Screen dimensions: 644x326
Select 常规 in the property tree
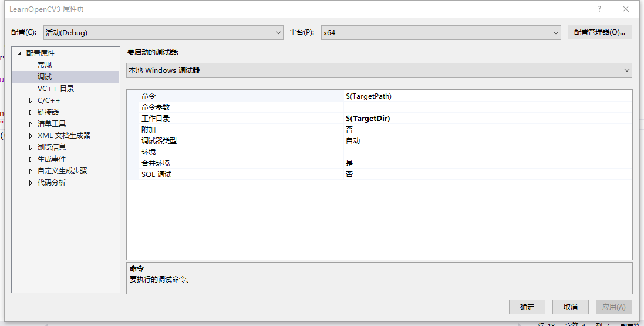coord(45,65)
